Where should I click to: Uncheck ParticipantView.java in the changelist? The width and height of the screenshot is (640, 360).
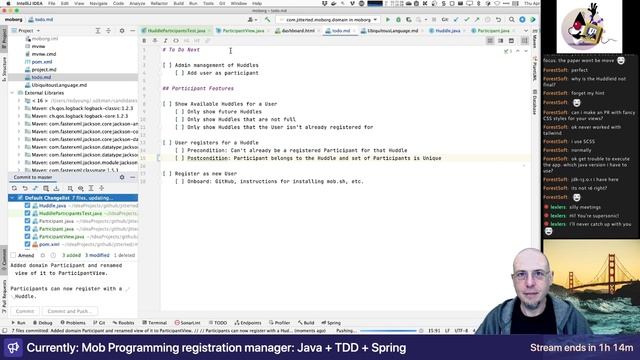pyautogui.click(x=27, y=237)
